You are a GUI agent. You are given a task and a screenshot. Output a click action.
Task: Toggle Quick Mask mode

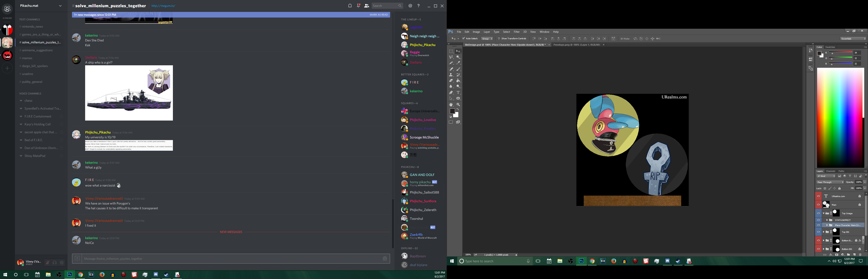451,122
